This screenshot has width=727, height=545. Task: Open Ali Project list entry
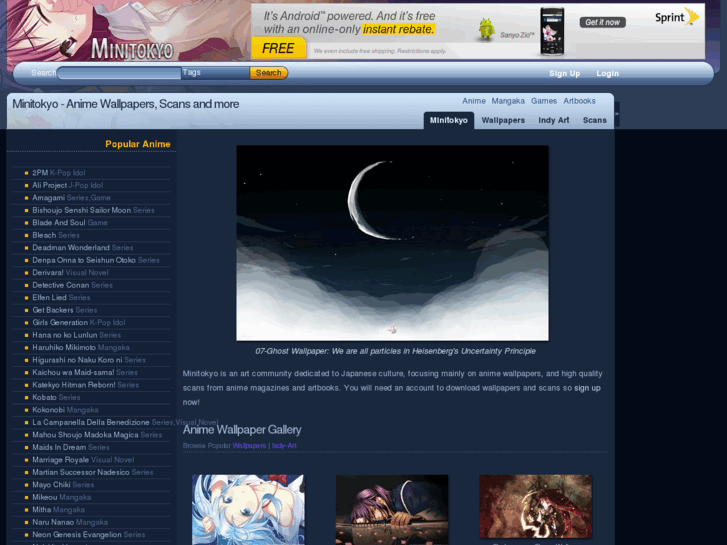[50, 185]
